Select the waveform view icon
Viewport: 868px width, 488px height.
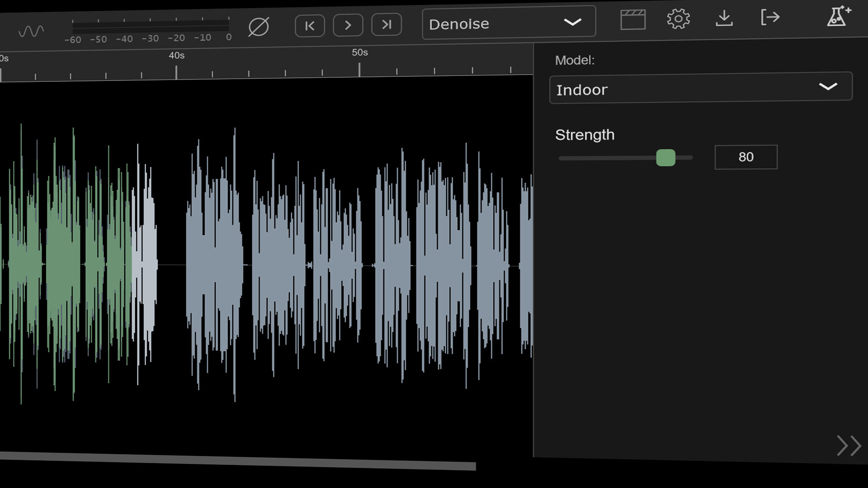pos(31,30)
